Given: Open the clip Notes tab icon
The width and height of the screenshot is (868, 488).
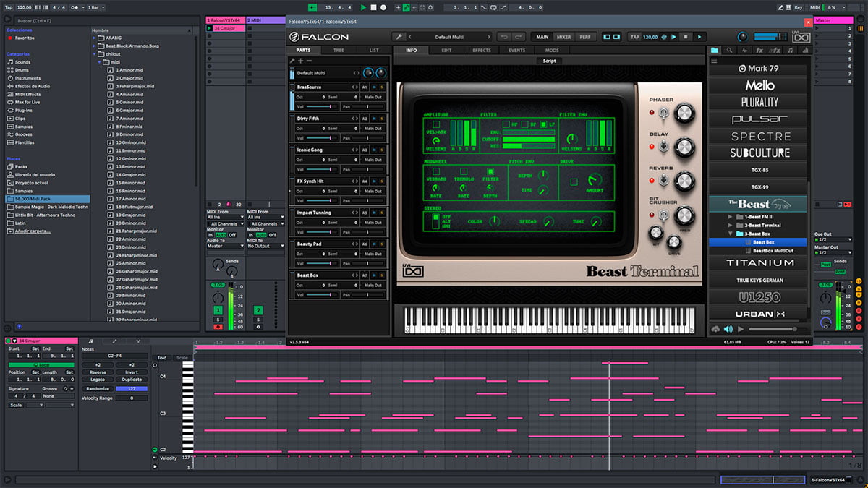Looking at the screenshot, I should click(x=90, y=341).
